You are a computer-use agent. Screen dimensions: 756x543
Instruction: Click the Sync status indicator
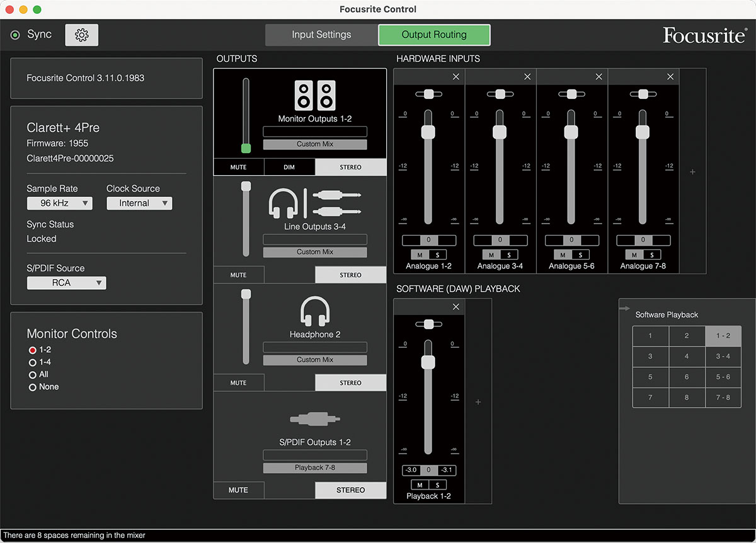(x=15, y=35)
